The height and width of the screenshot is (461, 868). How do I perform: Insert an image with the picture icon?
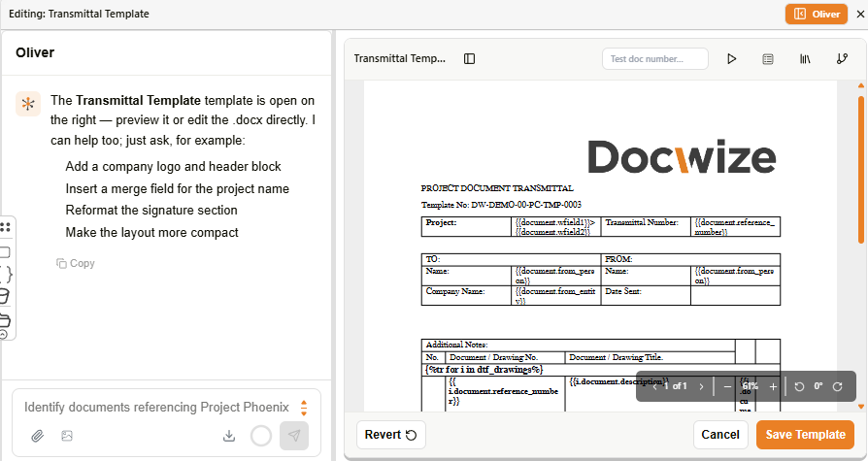(67, 436)
